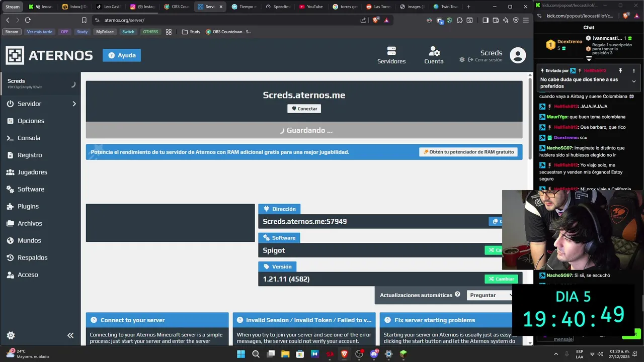Click the Brave Shields lion icon
This screenshot has width=644, height=362.
click(376, 20)
